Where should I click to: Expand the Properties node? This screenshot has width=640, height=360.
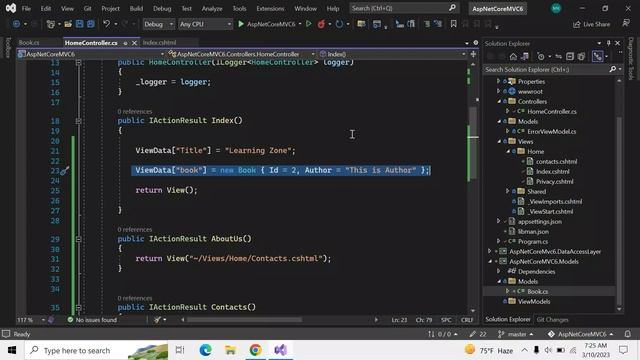point(498,81)
